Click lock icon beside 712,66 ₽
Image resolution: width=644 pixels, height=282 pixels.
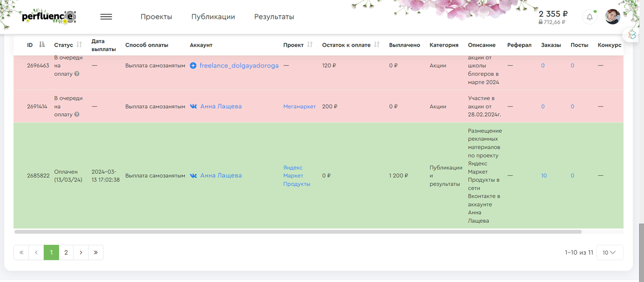[x=541, y=22]
